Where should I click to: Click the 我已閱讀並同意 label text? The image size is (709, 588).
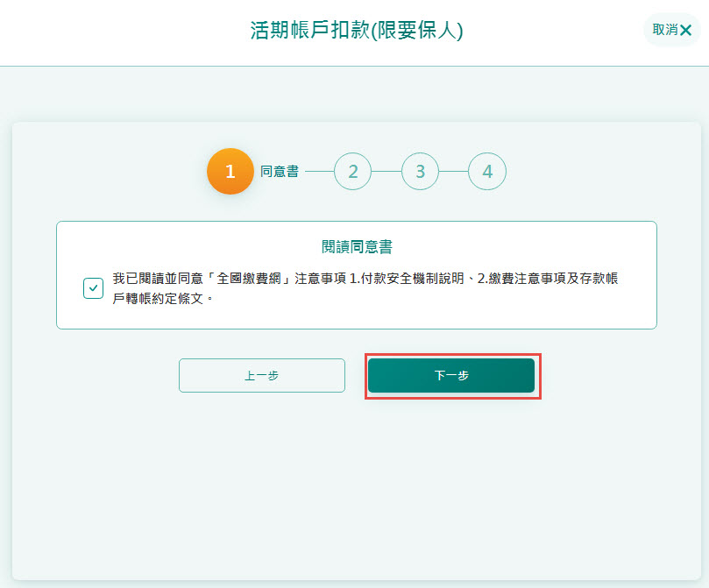[158, 279]
